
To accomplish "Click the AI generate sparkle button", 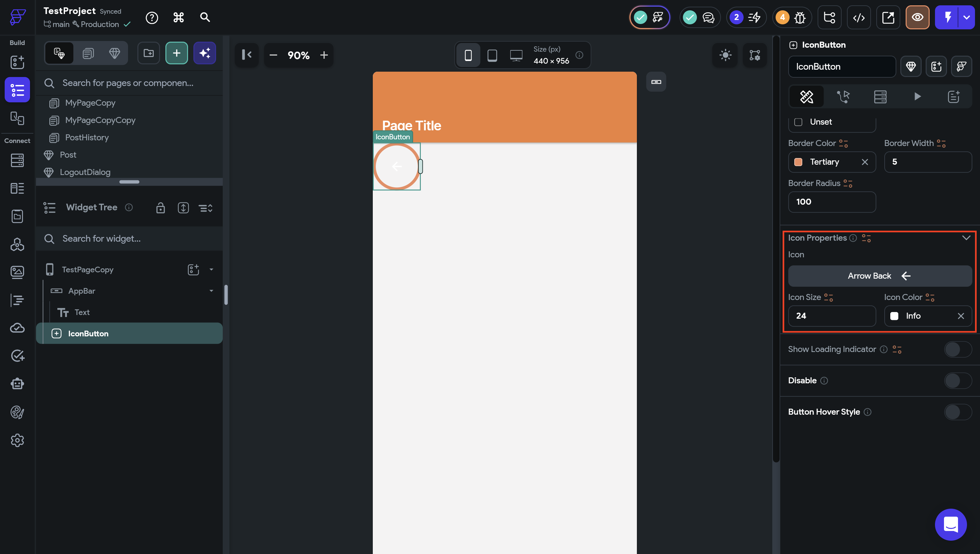I will 205,53.
